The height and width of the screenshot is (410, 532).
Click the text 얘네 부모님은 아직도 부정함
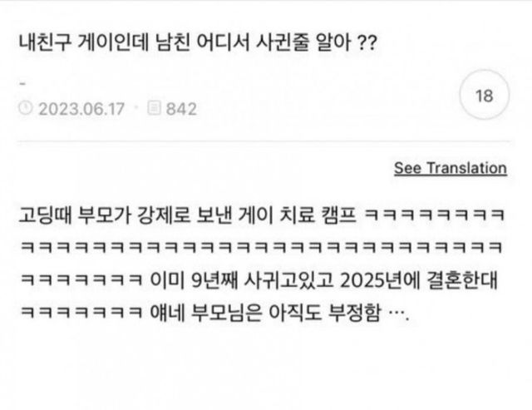click(x=264, y=313)
